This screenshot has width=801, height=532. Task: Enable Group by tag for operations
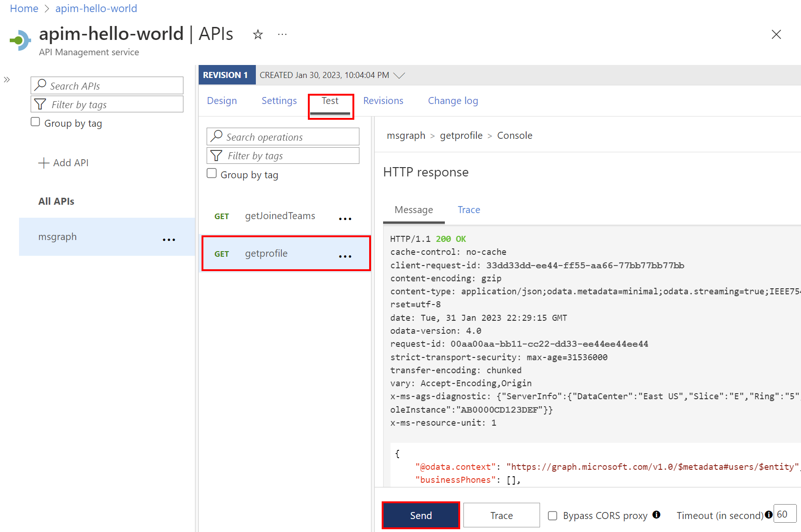pyautogui.click(x=212, y=173)
